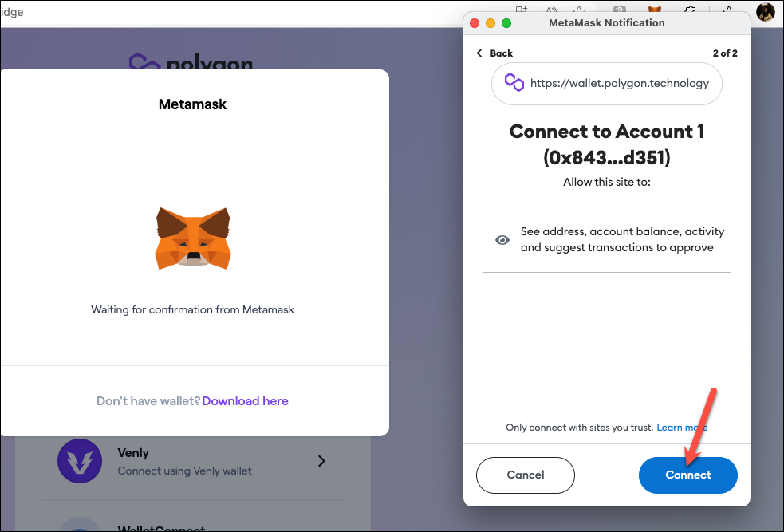Click the Polygon logo in the URL pill
Image resolution: width=784 pixels, height=532 pixels.
click(x=514, y=82)
